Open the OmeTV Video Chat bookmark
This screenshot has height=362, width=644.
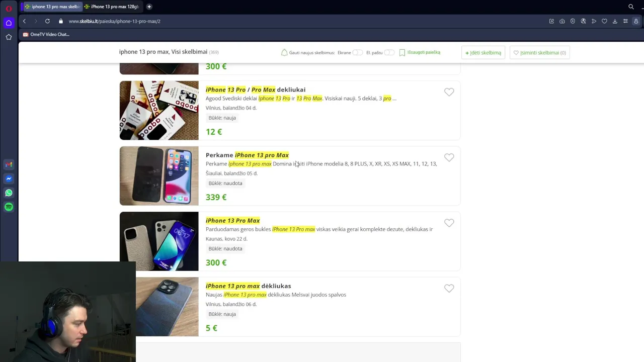coord(46,34)
